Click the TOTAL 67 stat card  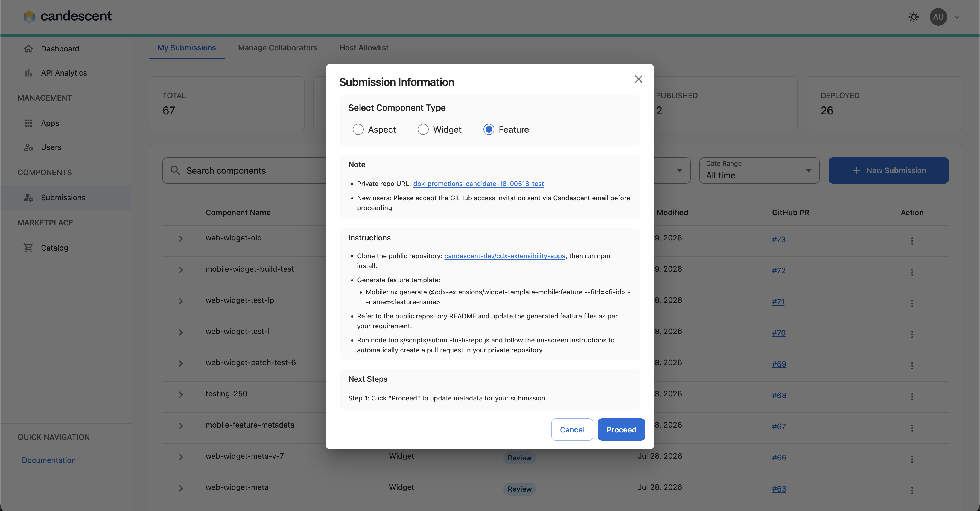(227, 103)
